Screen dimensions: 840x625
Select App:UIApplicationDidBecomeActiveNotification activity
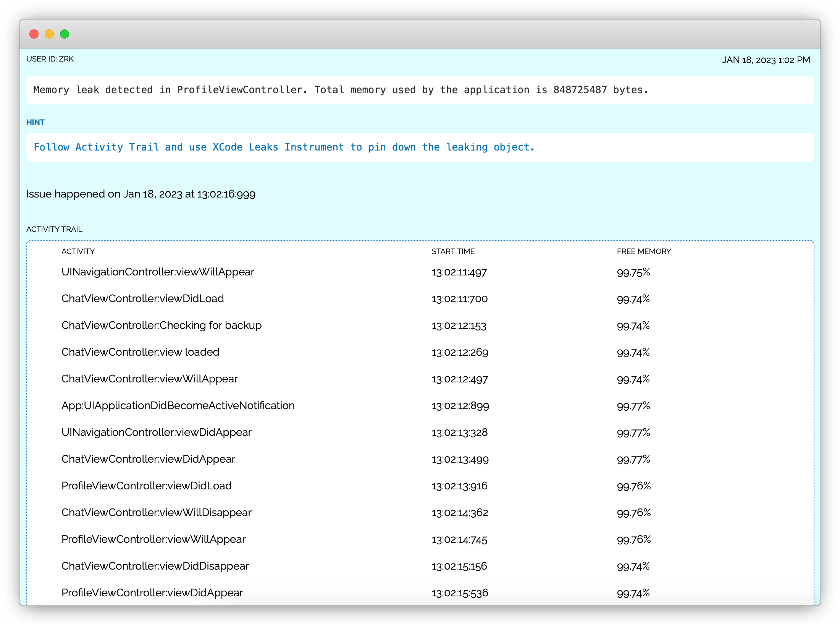coord(178,406)
